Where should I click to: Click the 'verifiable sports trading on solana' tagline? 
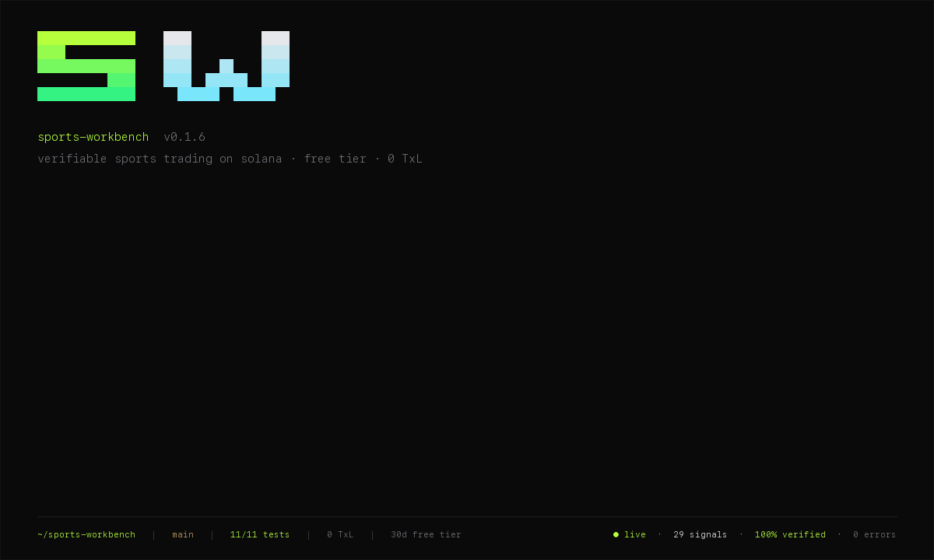[x=160, y=159]
